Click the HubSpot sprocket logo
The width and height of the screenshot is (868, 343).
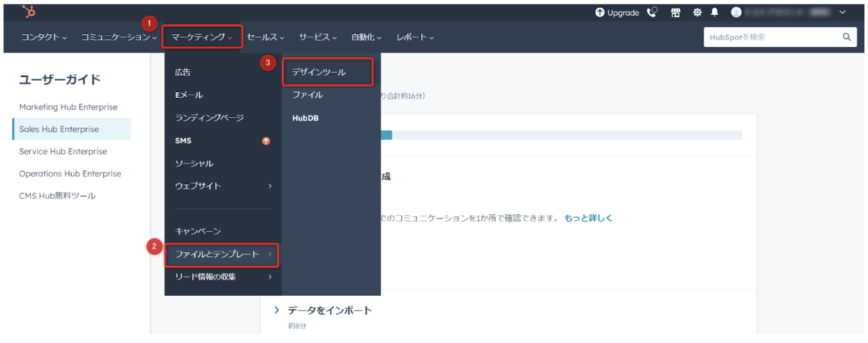[x=29, y=12]
